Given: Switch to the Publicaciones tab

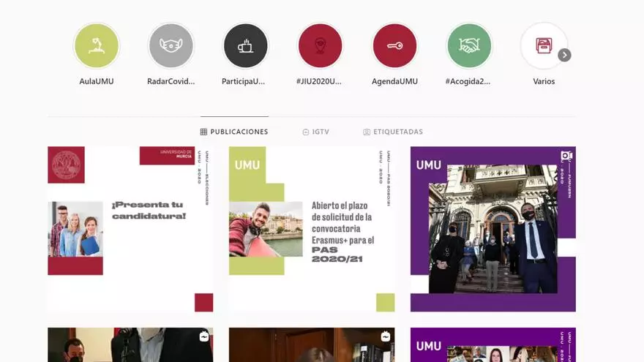Looking at the screenshot, I should (x=234, y=132).
